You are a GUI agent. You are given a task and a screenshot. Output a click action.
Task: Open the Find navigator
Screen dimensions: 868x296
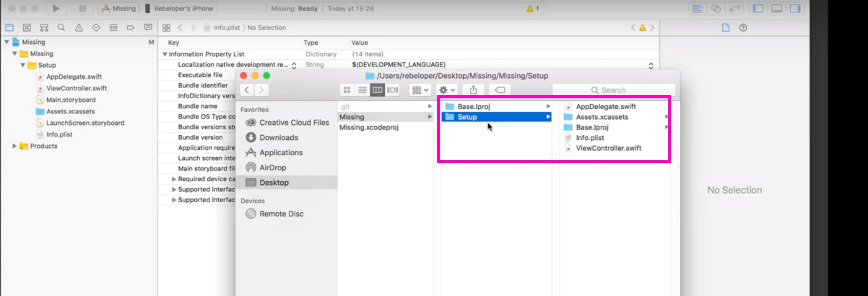coord(61,27)
